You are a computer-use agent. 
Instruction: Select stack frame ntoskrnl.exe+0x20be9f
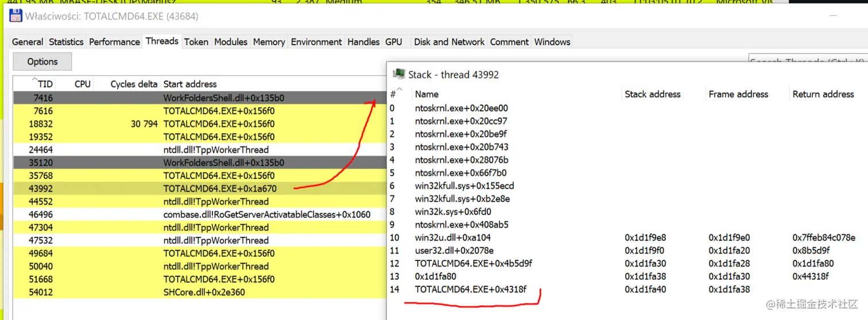[x=627, y=134]
